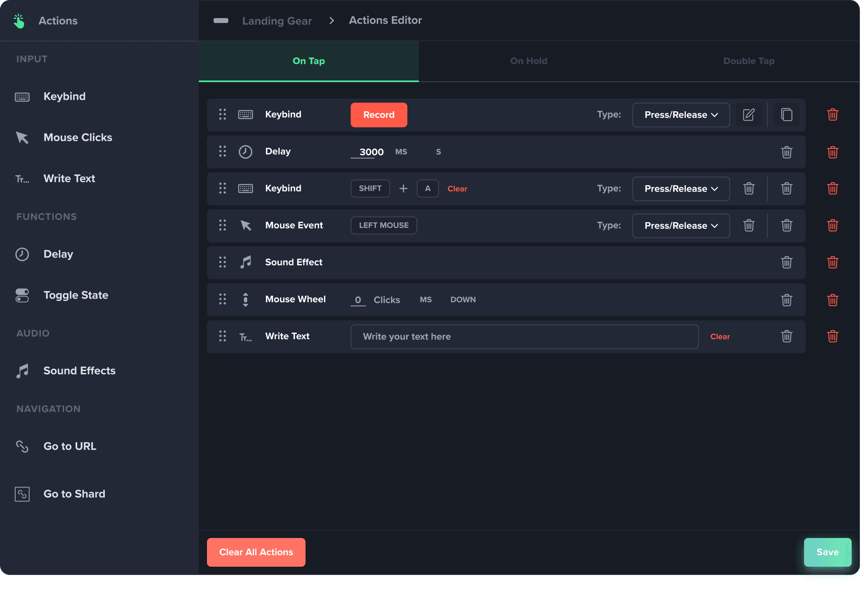
Task: Click the Write your text here field
Action: point(524,337)
